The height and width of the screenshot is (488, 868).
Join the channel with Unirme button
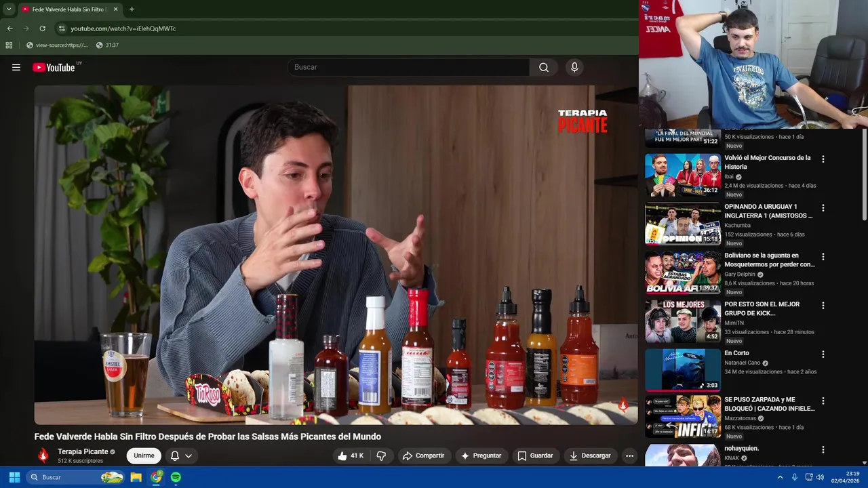coord(144,455)
